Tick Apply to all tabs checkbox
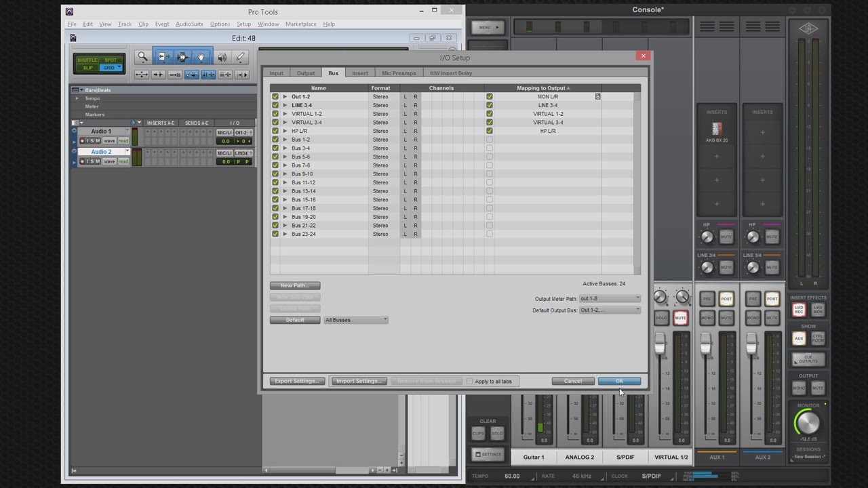Image resolution: width=868 pixels, height=488 pixels. (x=469, y=382)
